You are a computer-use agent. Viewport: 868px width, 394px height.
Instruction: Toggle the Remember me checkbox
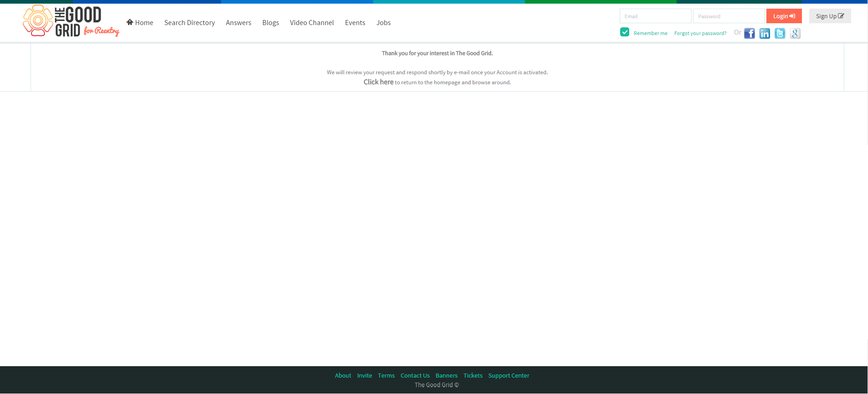625,32
